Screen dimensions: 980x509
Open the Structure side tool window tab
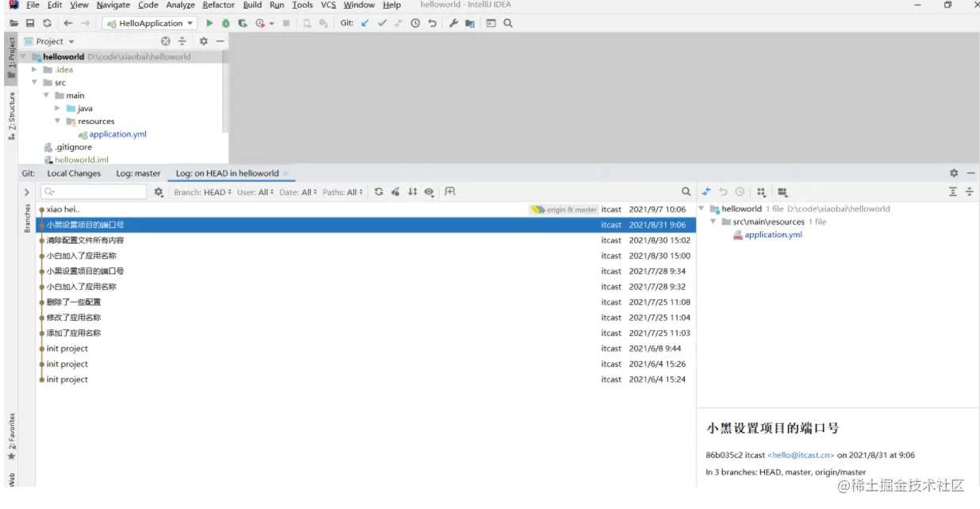[x=12, y=117]
